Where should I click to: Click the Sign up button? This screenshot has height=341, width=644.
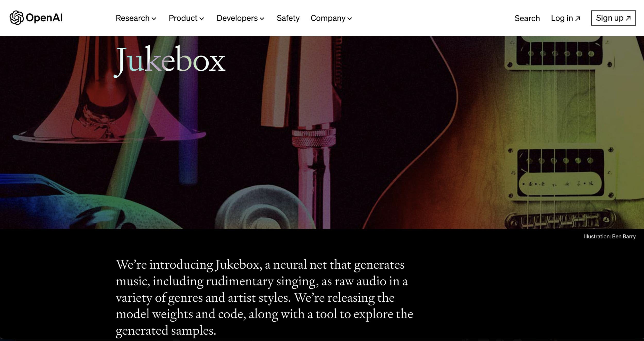(613, 18)
